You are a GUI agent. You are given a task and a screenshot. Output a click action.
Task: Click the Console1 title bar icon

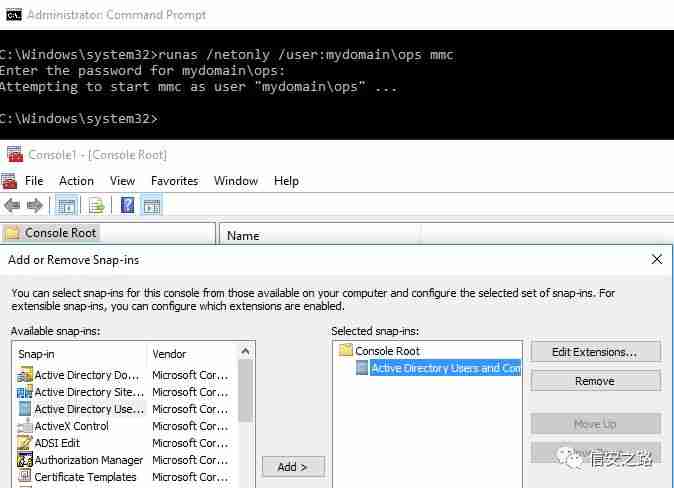tap(15, 154)
